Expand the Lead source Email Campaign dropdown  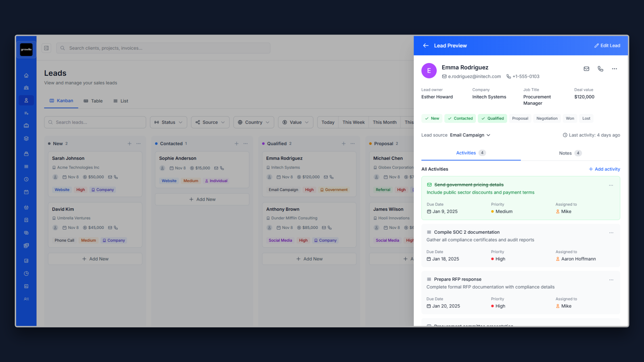click(470, 135)
